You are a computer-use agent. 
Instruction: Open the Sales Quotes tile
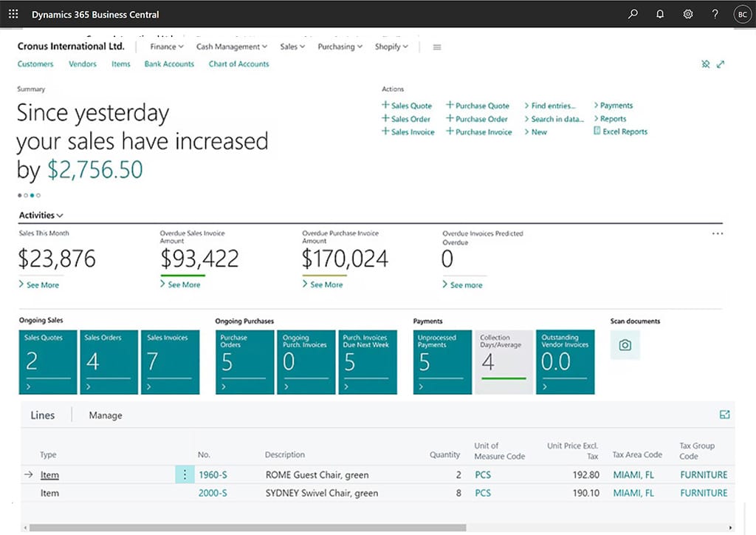pyautogui.click(x=48, y=362)
